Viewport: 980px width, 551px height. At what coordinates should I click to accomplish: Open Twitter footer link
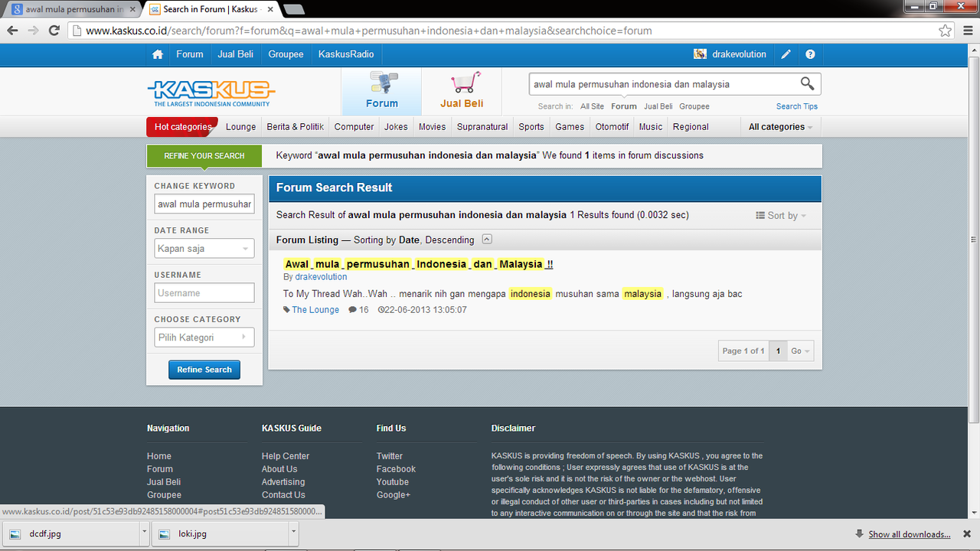coord(390,456)
